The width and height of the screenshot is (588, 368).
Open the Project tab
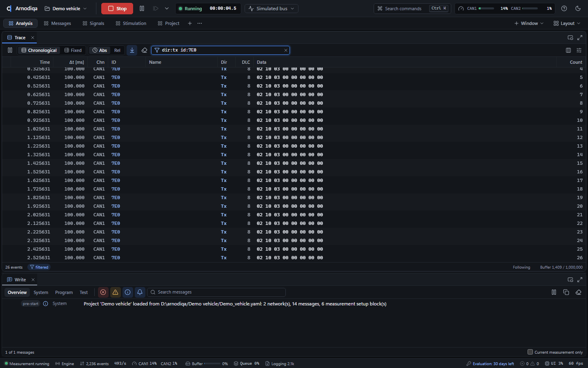169,23
